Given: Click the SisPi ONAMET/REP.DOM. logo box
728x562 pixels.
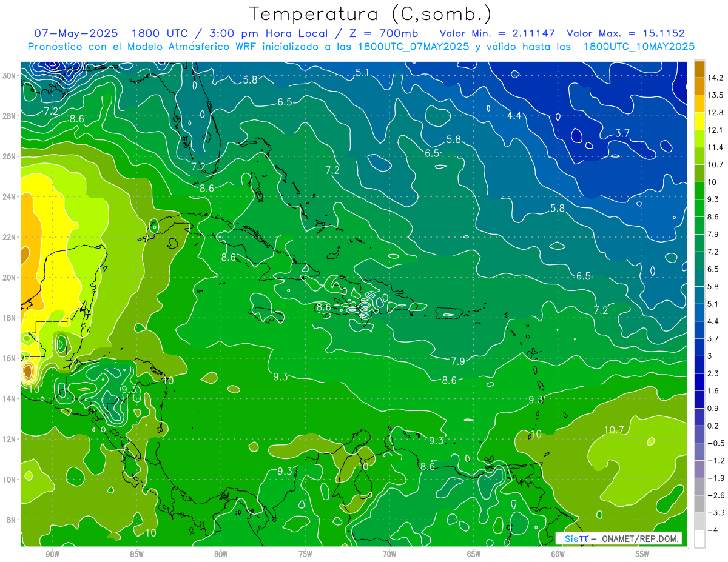Looking at the screenshot, I should [x=618, y=538].
